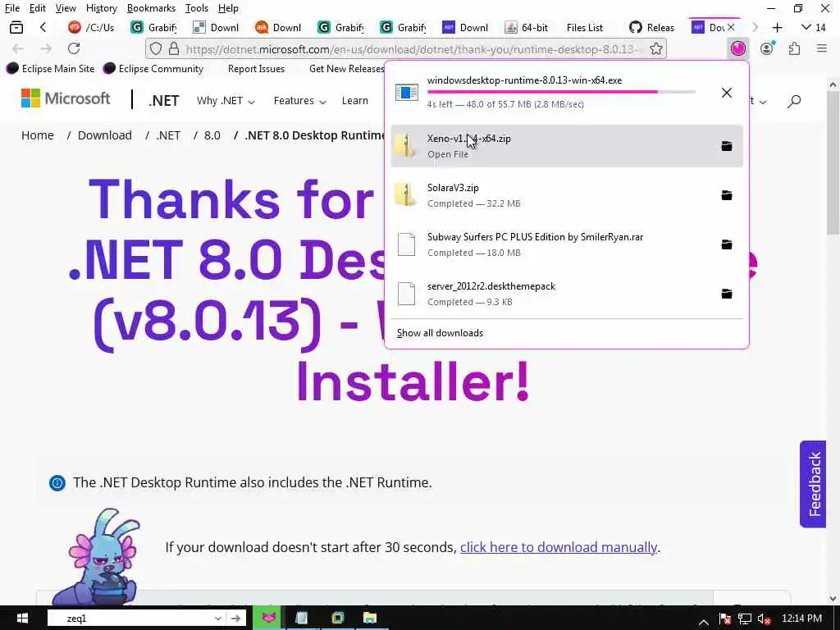Click the site security shield icon
840x630 pixels.
(155, 48)
